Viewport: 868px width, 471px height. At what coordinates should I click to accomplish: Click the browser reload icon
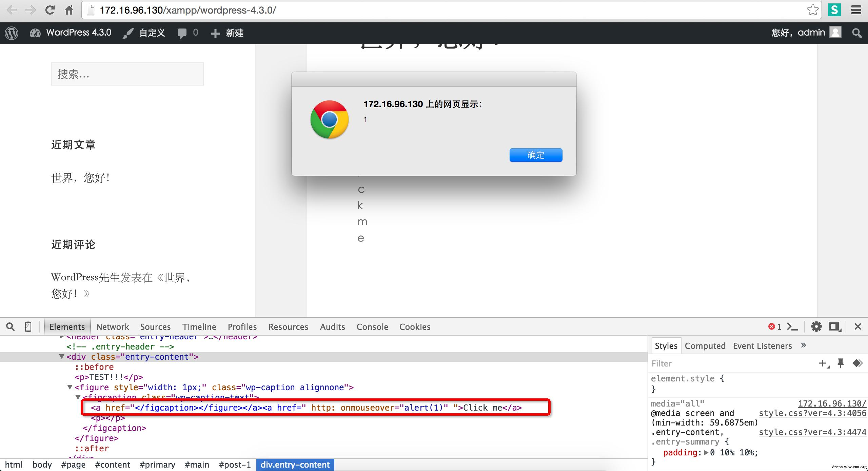[50, 10]
